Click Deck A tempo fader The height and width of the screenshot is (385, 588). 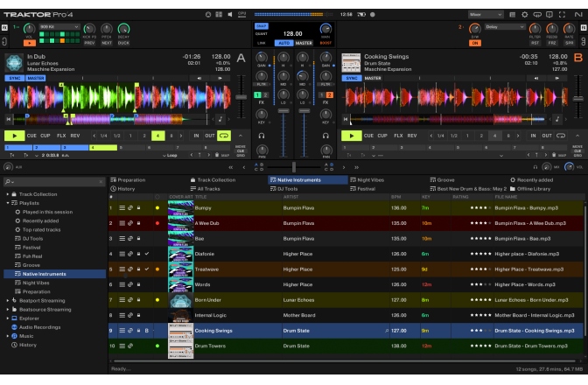coord(241,97)
